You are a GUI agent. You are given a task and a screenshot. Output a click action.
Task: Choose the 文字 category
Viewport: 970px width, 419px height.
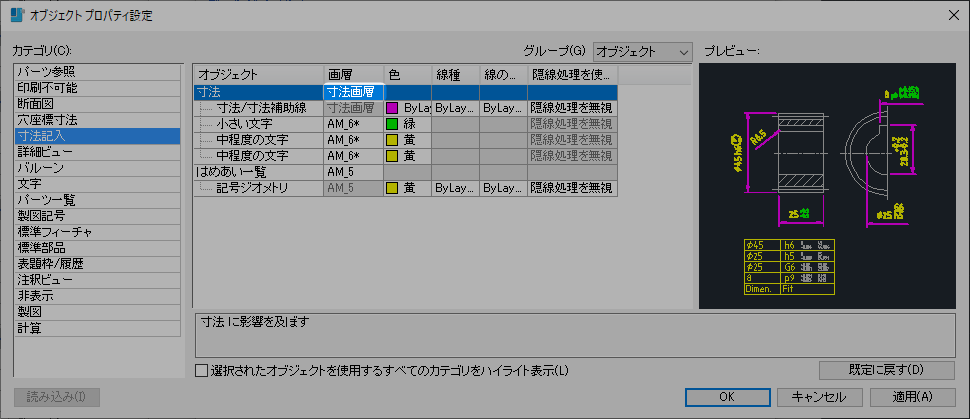point(98,184)
